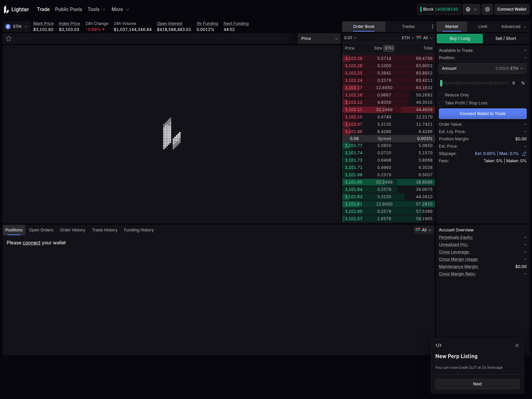The height and width of the screenshot is (399, 532).
Task: Open the language globe menu
Action: [471, 9]
